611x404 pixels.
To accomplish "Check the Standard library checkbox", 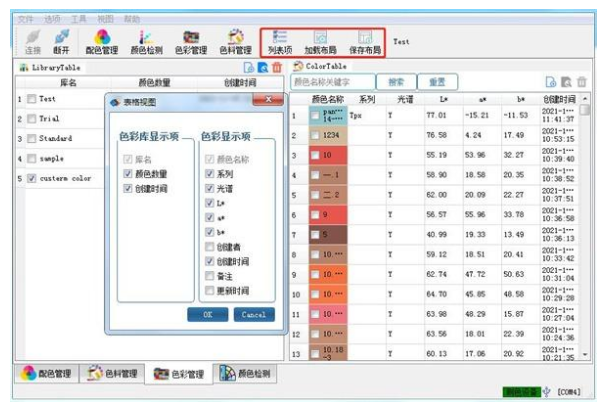I will pos(32,138).
